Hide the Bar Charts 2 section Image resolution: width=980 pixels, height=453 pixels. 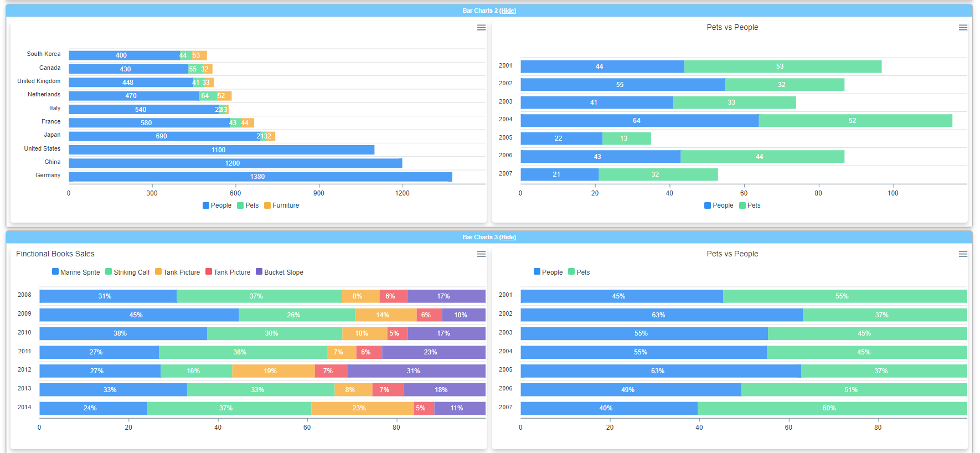coord(508,11)
